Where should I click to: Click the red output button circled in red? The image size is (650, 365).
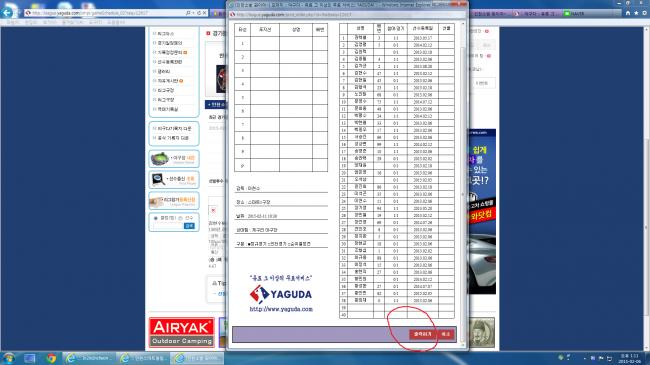(x=422, y=334)
